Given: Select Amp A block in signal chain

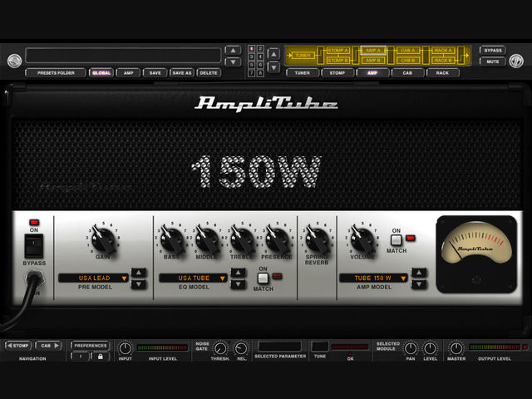Looking at the screenshot, I should click(x=373, y=50).
